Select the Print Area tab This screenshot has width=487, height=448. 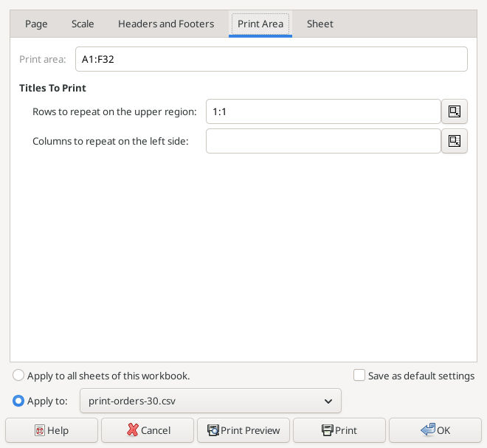pyautogui.click(x=260, y=24)
